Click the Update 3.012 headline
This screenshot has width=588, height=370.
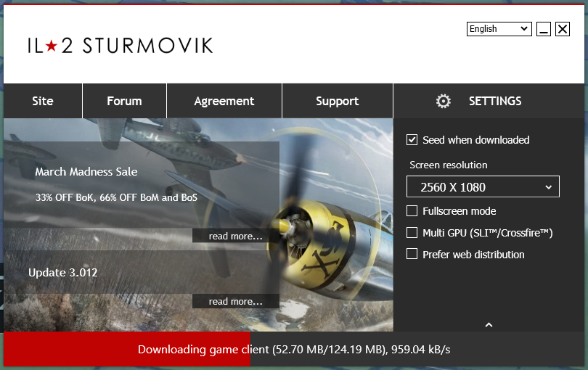click(x=63, y=272)
